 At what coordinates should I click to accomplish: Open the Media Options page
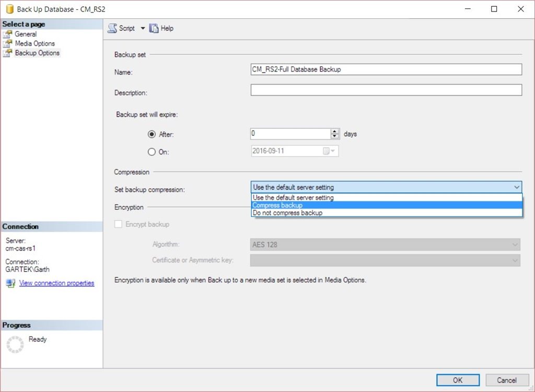pyautogui.click(x=35, y=44)
